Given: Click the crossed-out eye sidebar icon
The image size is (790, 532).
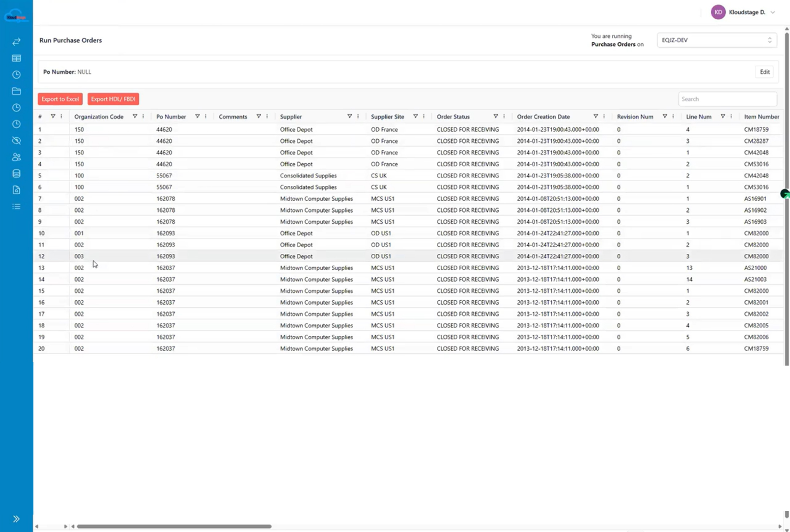Looking at the screenshot, I should (16, 141).
